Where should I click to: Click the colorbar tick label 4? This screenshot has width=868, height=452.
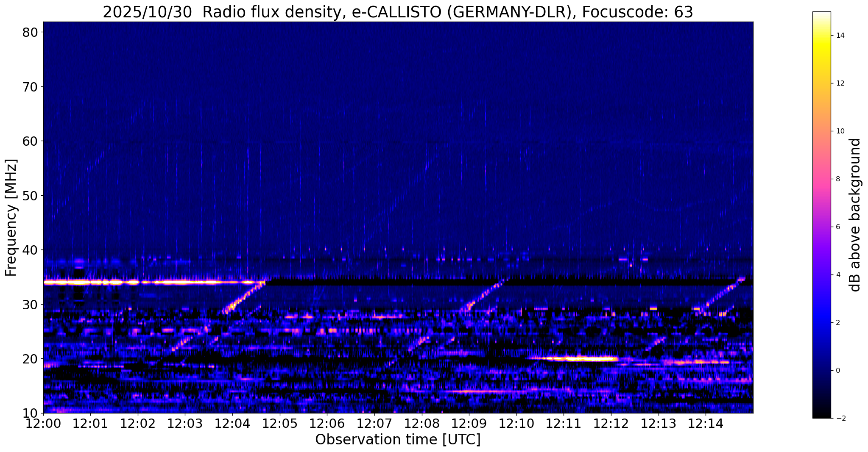tap(838, 275)
